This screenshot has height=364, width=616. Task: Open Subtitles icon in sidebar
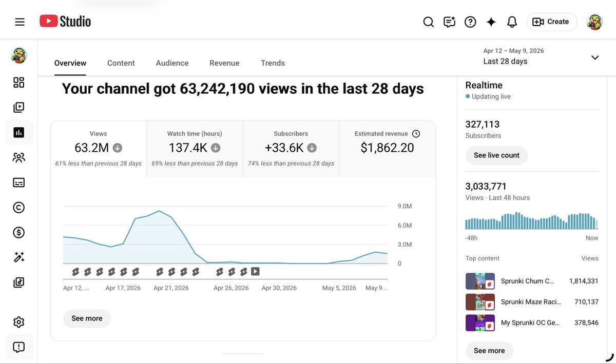click(x=19, y=183)
